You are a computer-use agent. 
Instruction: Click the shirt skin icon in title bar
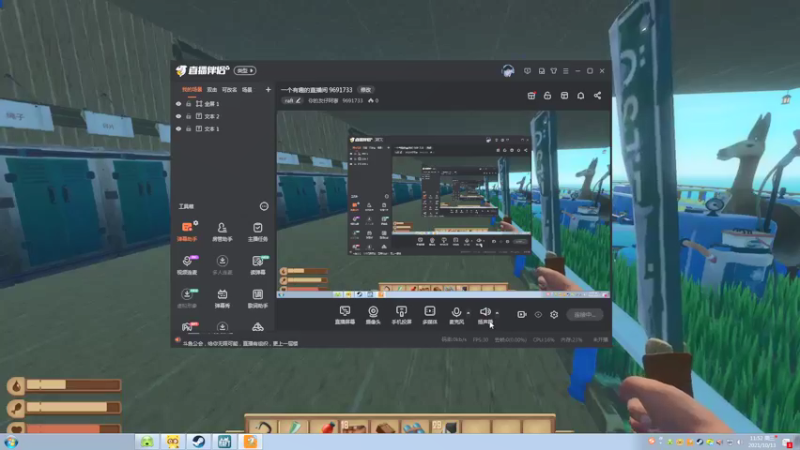(x=554, y=71)
